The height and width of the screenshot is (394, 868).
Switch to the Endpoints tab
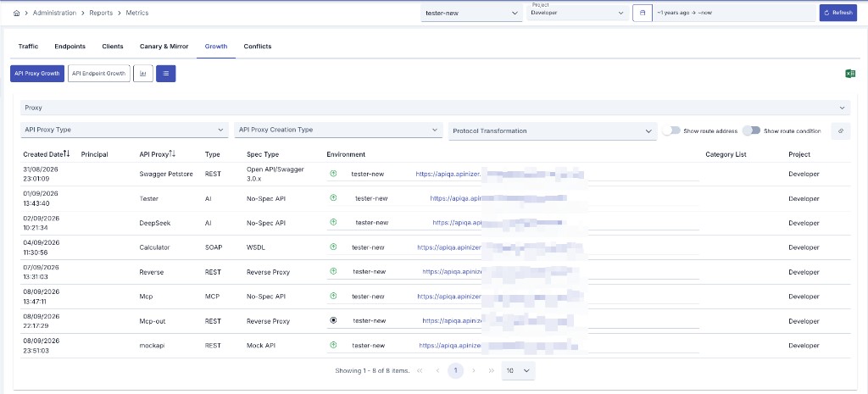pyautogui.click(x=70, y=47)
